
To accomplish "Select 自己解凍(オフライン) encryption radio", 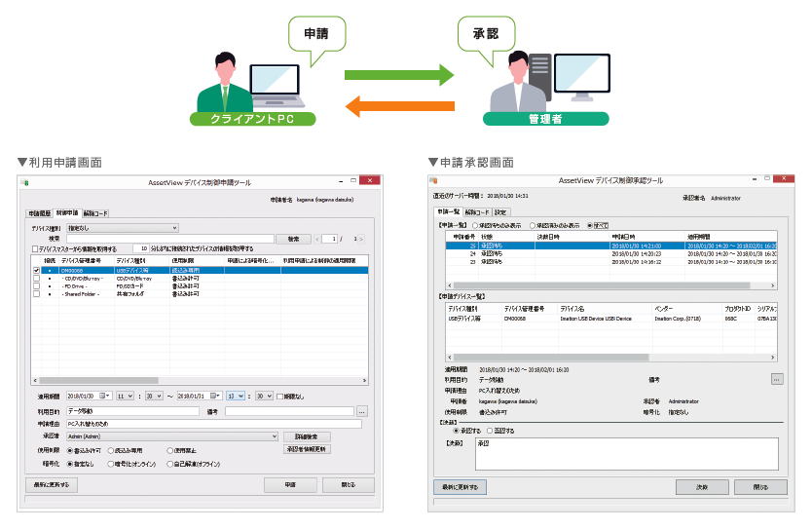I will pos(169,464).
